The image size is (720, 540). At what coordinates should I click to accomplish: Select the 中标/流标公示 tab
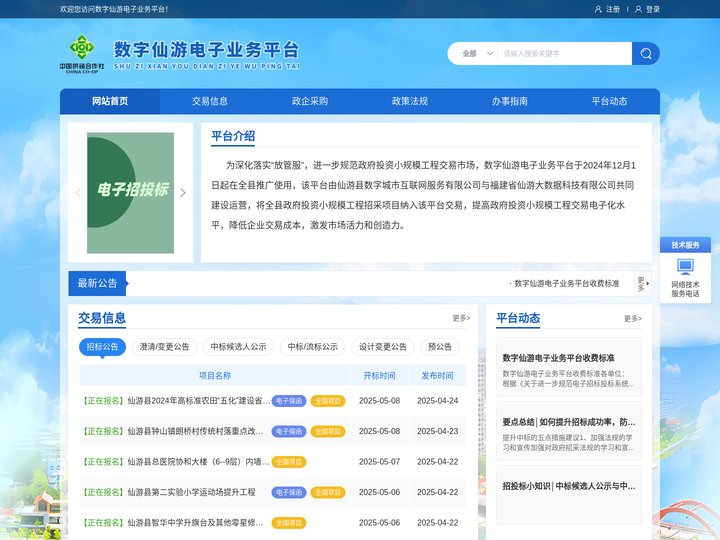coord(313,347)
